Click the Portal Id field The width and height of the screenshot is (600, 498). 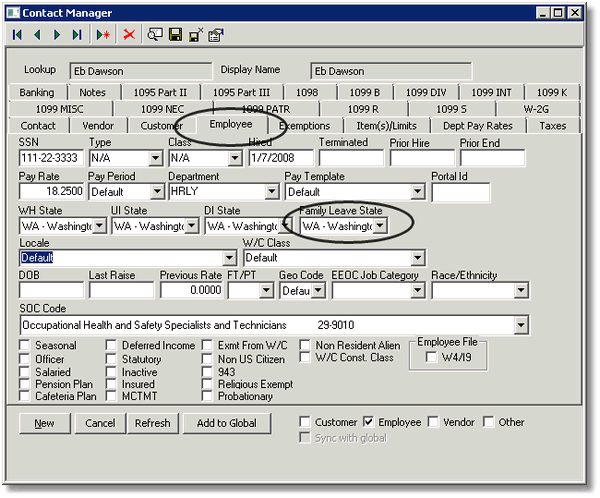coord(461,192)
